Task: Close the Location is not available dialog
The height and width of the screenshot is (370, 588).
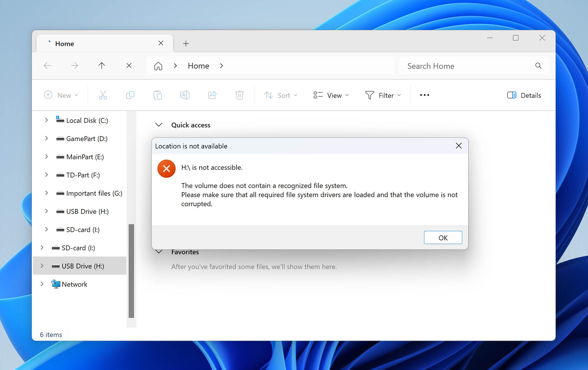Action: pos(459,146)
